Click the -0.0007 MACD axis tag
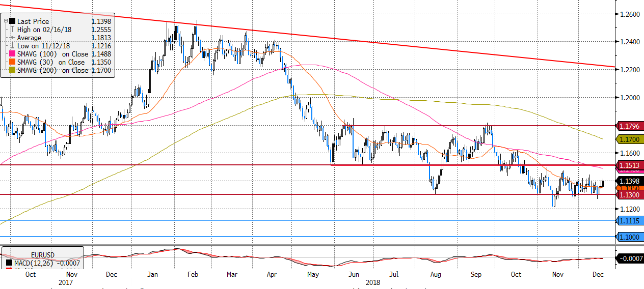Screen dimensions: 644x289 pyautogui.click(x=630, y=258)
